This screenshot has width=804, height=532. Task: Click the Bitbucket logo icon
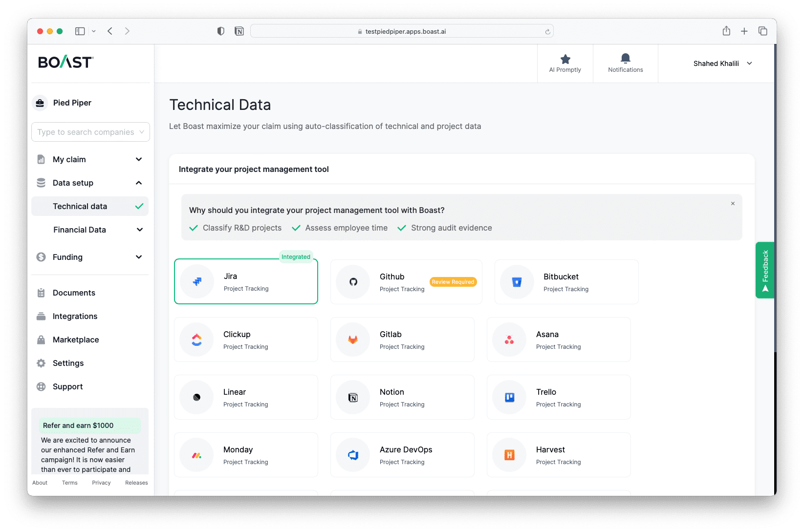[517, 282]
